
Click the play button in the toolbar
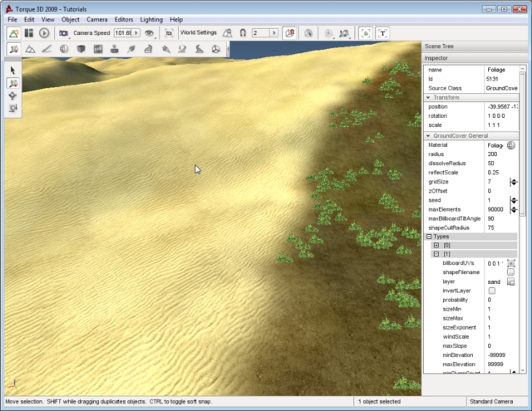(44, 33)
